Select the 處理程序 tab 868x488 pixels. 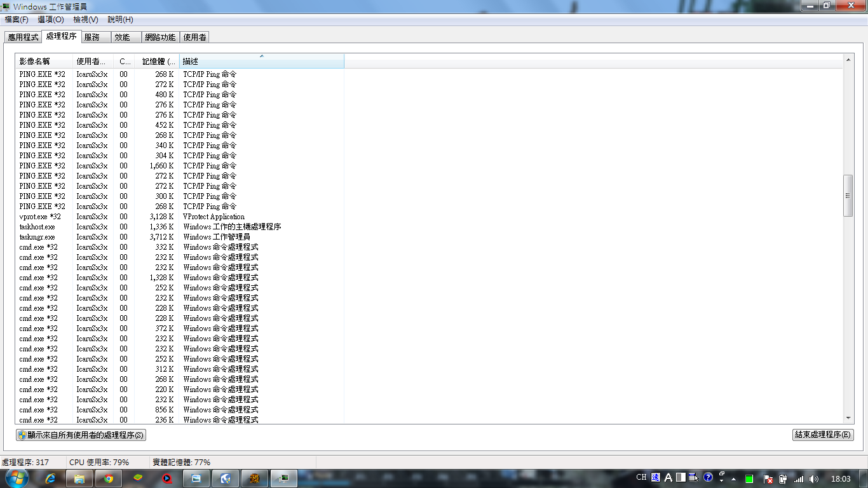(61, 36)
